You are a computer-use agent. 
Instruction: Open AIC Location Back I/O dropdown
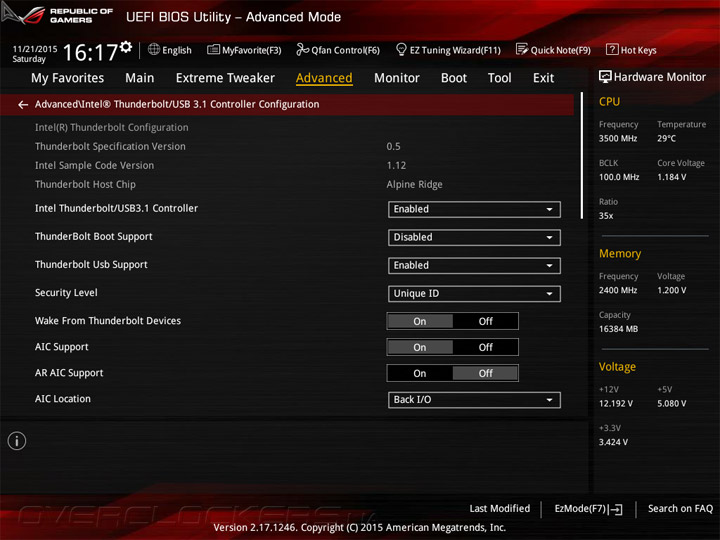pyautogui.click(x=474, y=400)
